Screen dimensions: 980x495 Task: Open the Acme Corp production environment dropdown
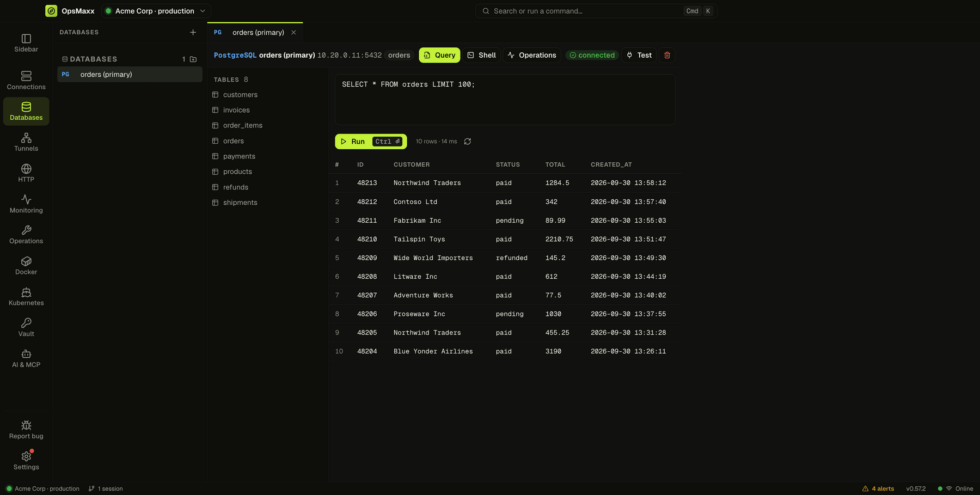156,11
